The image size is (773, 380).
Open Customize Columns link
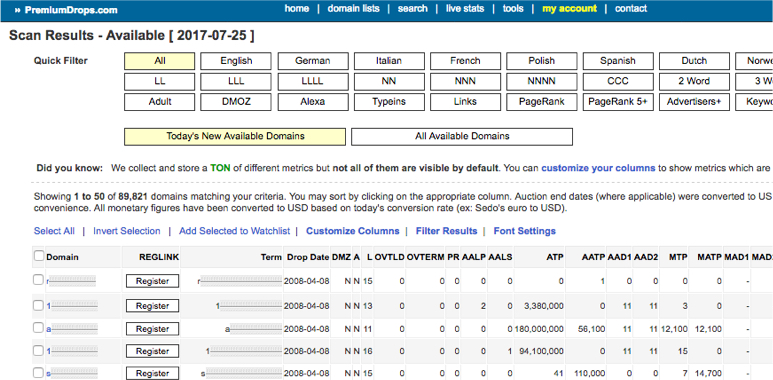[x=352, y=231]
